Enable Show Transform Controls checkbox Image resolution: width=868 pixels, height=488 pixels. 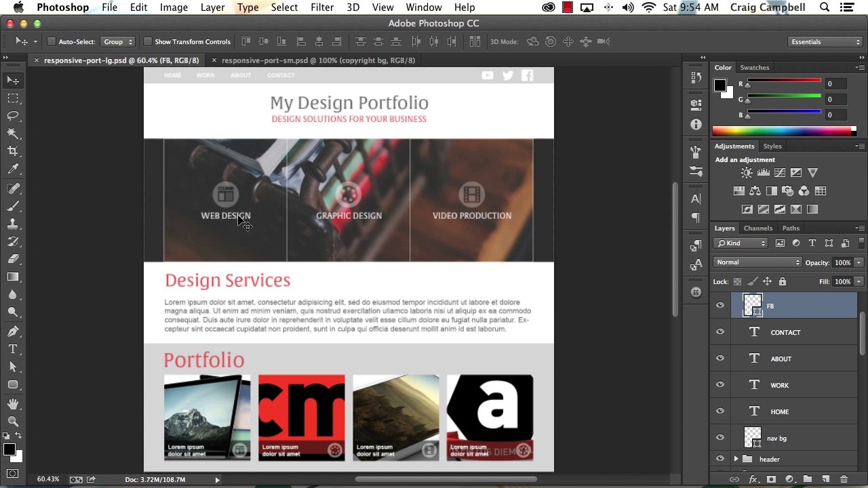coord(147,42)
